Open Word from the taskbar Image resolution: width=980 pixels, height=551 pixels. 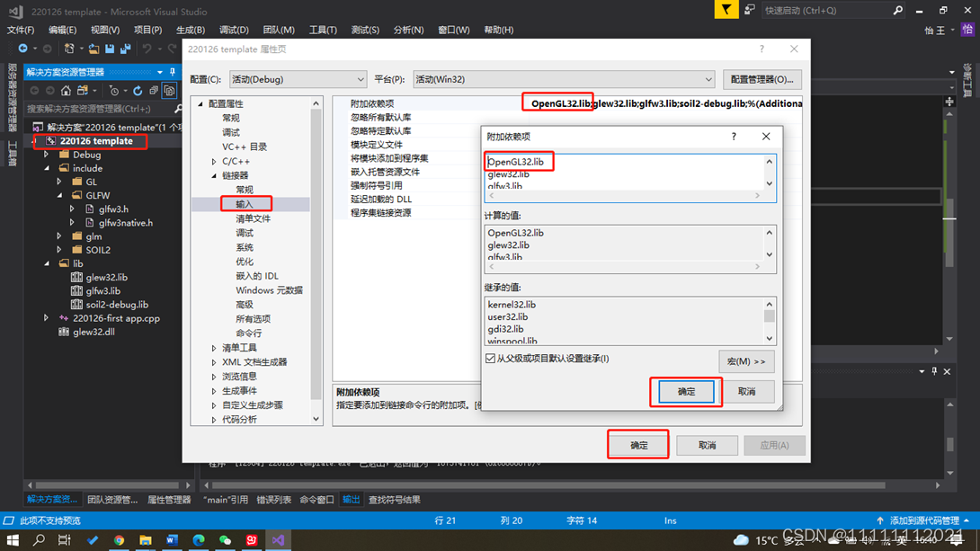point(172,539)
